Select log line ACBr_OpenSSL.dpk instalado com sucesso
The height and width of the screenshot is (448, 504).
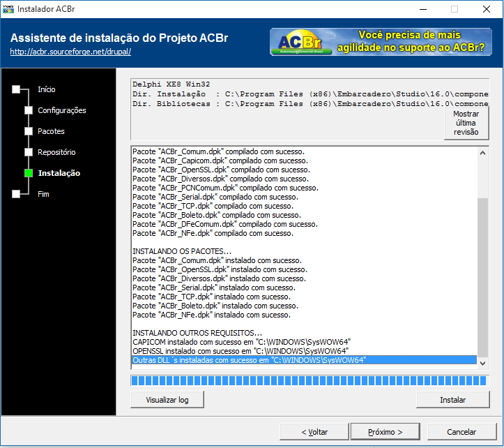point(220,269)
